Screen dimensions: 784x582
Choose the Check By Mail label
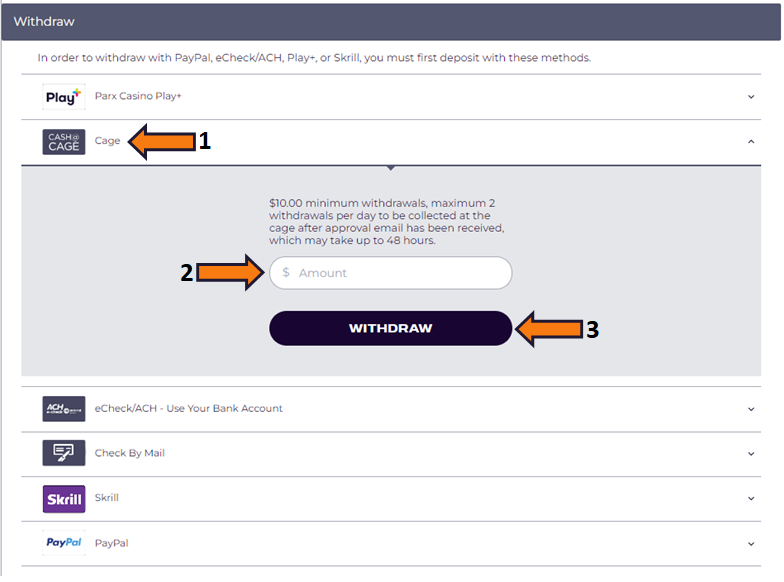pos(130,453)
